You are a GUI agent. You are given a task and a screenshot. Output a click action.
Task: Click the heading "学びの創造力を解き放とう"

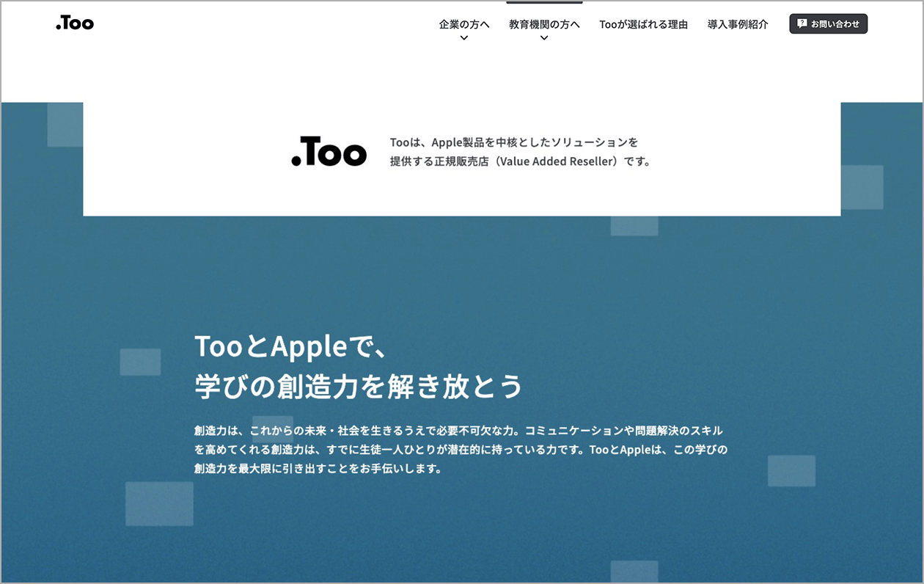tap(359, 386)
